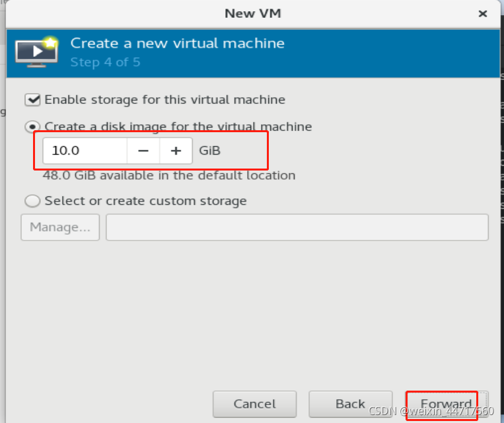The height and width of the screenshot is (423, 504).
Task: Click the custom storage path field
Action: click(297, 227)
